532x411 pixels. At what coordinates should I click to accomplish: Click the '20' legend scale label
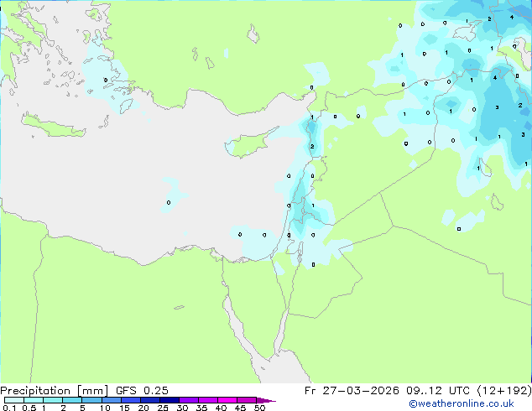pos(143,408)
